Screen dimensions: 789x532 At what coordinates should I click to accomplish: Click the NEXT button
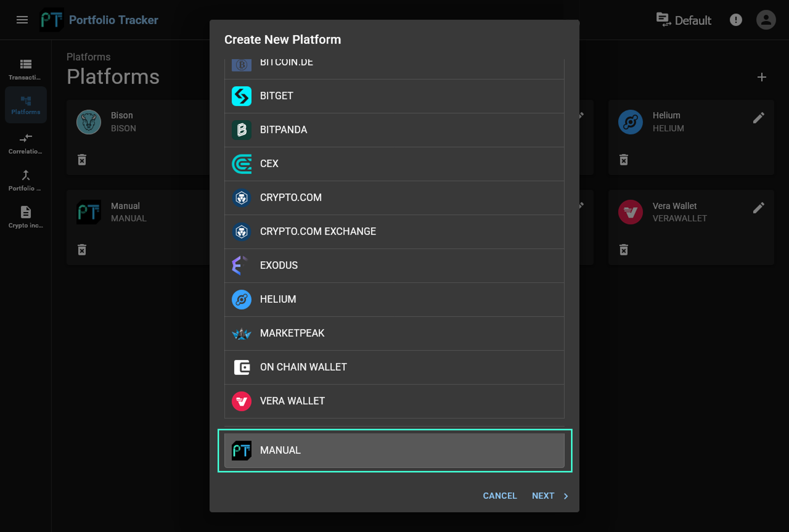(x=550, y=496)
